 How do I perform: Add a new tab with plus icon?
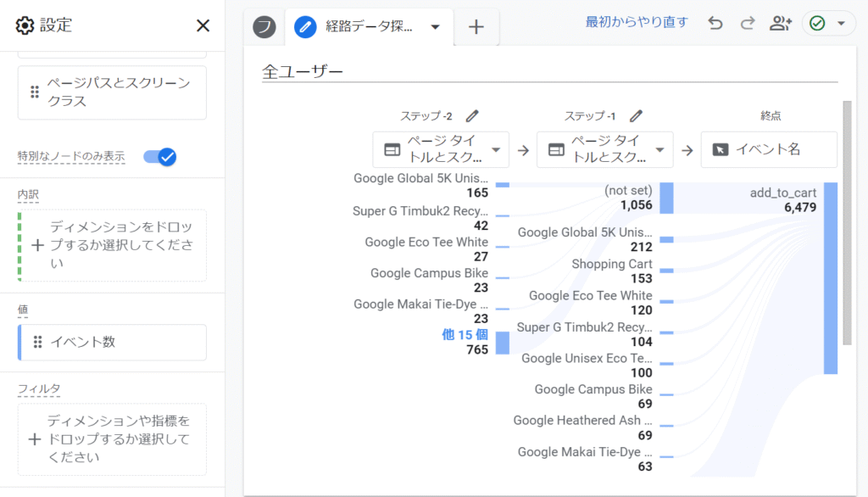476,27
